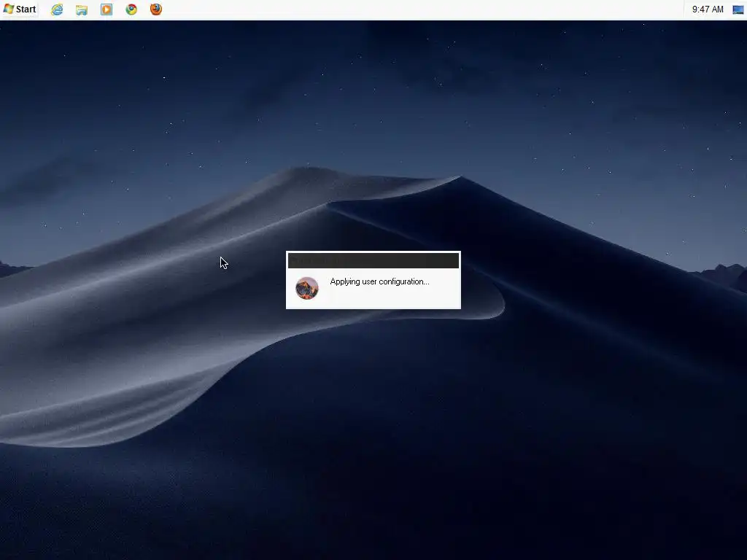Click the dark title bar of dialog
Screen dimensions: 747x560
[373, 260]
